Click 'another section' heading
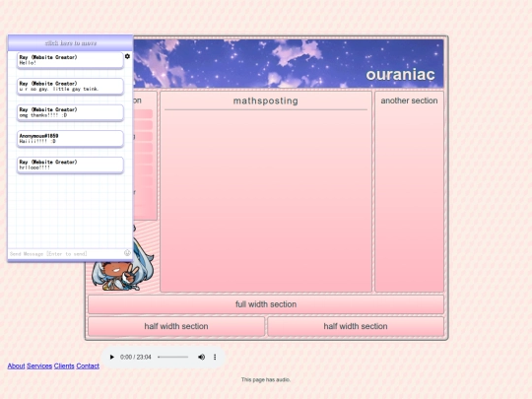Viewport: 532px width, 399px height. [409, 100]
